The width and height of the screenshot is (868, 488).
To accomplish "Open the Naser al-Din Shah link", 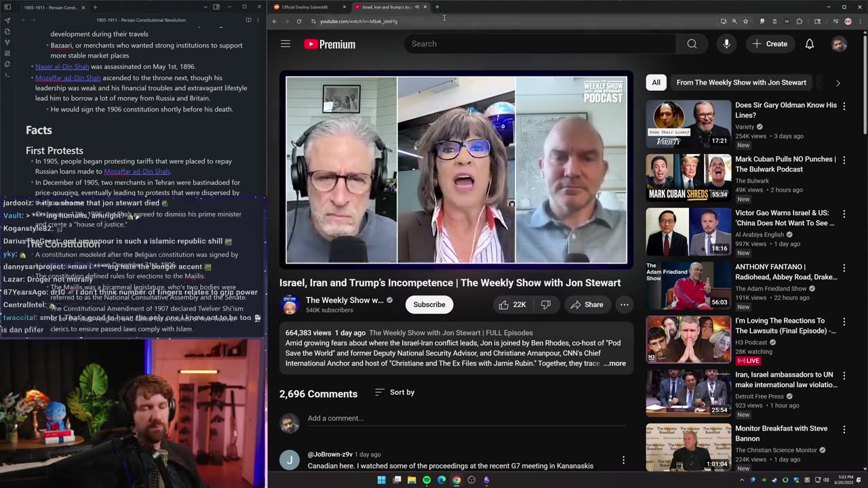I will (x=62, y=67).
